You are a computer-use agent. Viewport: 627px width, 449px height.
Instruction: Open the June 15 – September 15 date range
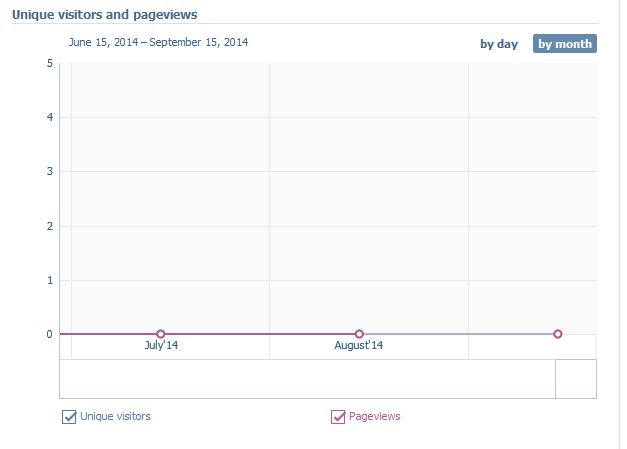coord(158,43)
